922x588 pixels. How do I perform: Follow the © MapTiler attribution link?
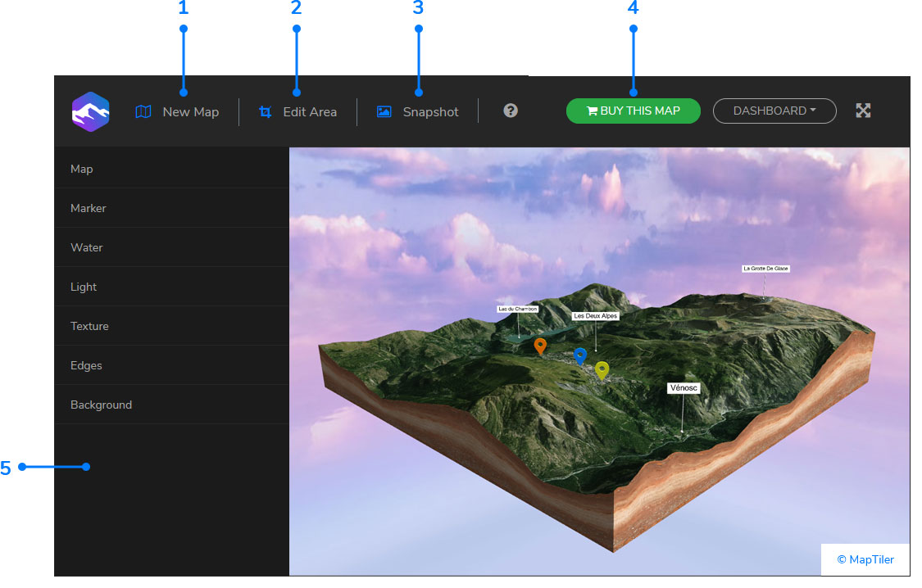coord(864,559)
